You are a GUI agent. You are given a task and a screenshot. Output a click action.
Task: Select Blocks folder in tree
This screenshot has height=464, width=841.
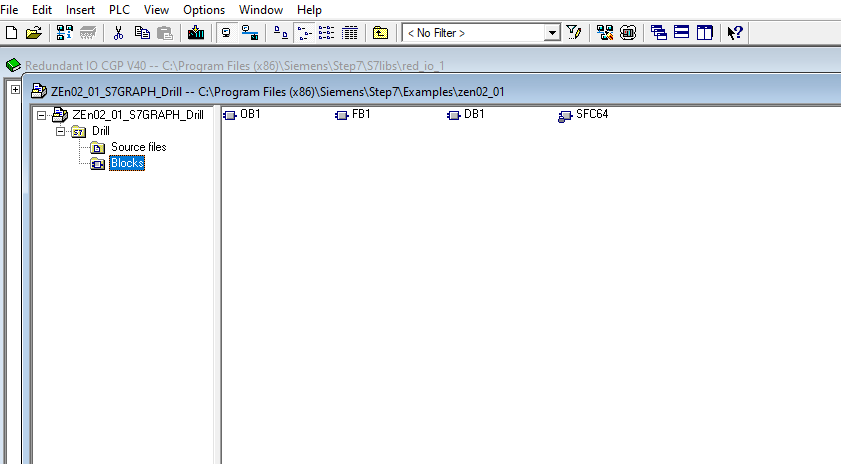click(x=127, y=163)
